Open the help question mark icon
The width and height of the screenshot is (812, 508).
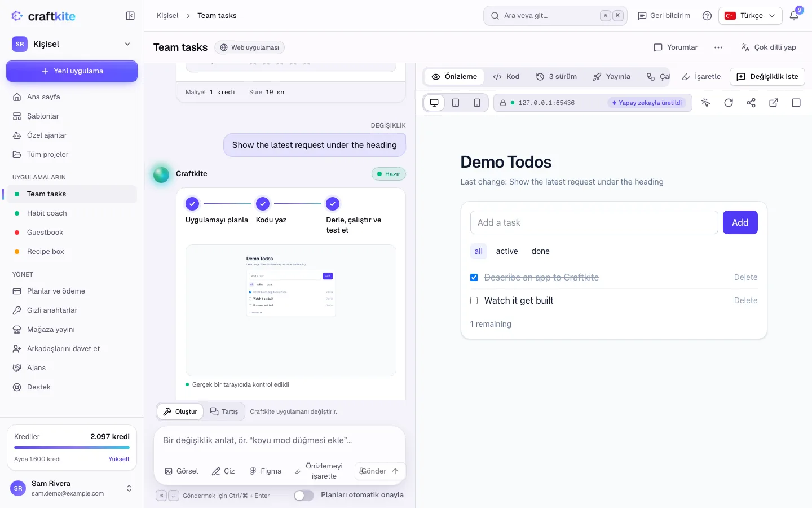click(707, 16)
